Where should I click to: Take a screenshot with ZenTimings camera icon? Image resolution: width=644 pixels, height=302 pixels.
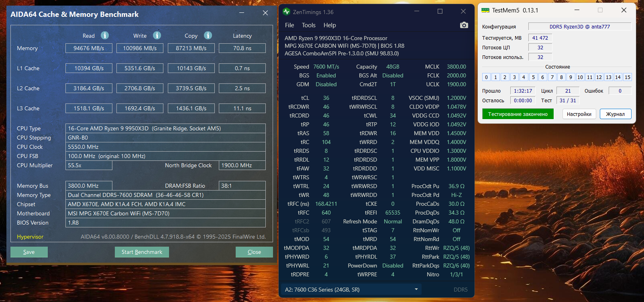(464, 25)
